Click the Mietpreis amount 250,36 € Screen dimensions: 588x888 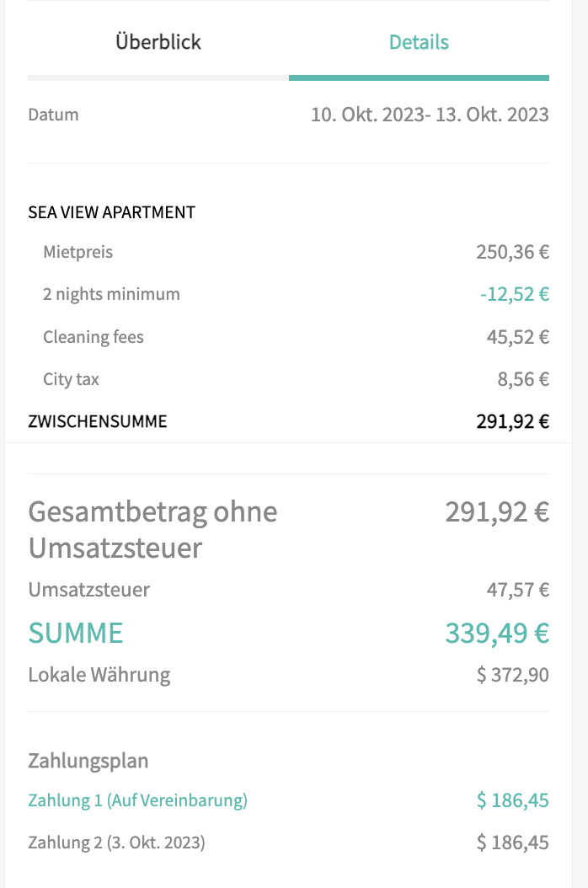click(512, 252)
